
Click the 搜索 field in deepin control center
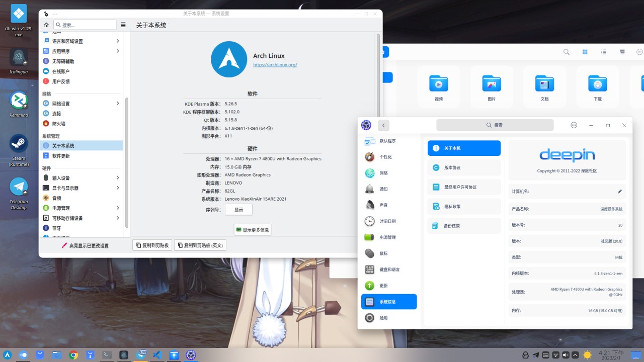pyautogui.click(x=495, y=125)
